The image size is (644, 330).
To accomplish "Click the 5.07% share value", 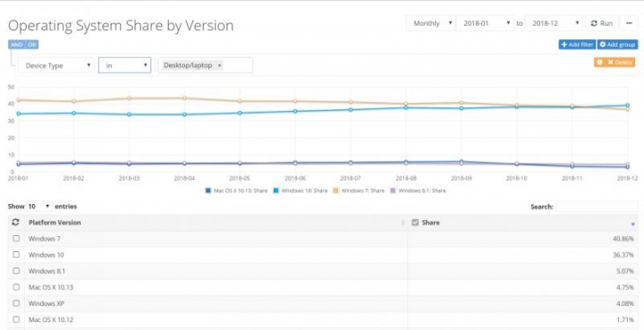I will click(x=625, y=271).
